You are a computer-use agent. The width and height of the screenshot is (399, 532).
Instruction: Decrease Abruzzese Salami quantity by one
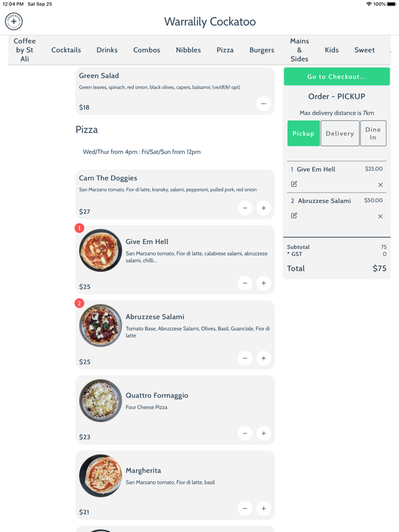pyautogui.click(x=245, y=358)
